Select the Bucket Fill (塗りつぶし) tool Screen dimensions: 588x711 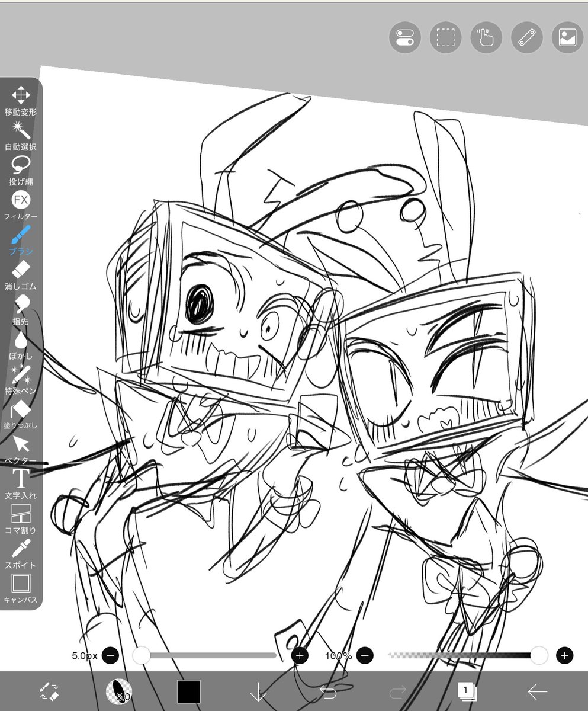click(x=21, y=415)
